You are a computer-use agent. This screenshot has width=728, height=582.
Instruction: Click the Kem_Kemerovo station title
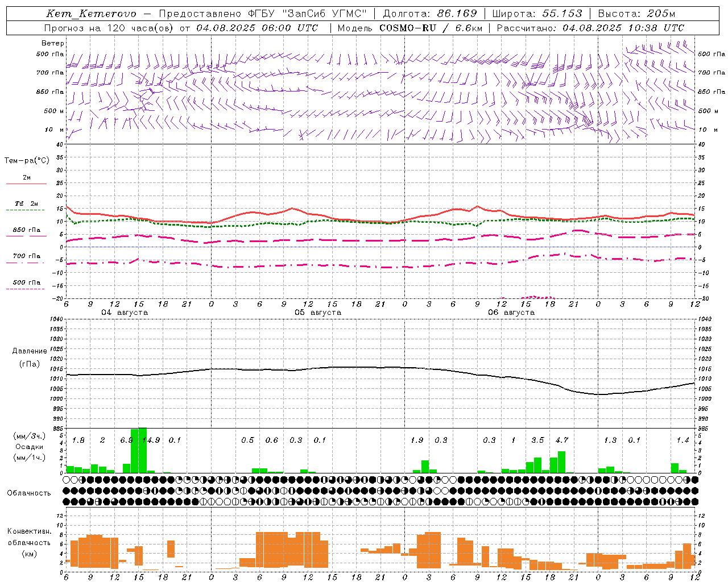[x=91, y=14]
